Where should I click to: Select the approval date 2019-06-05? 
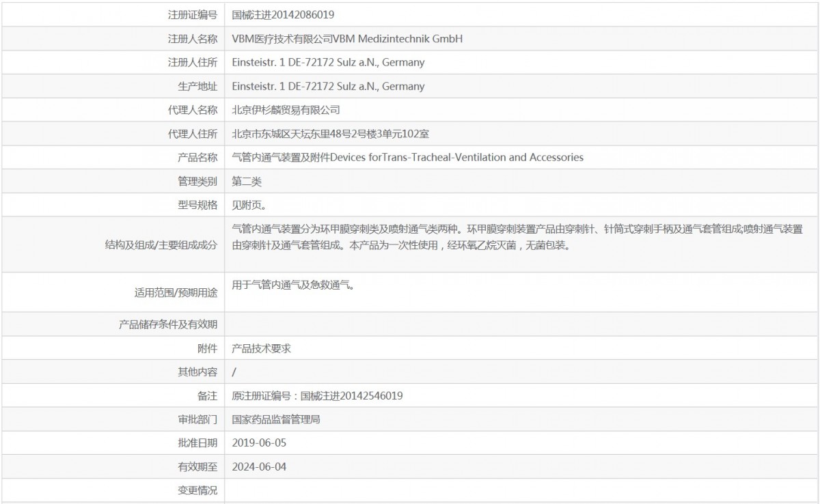(x=259, y=443)
